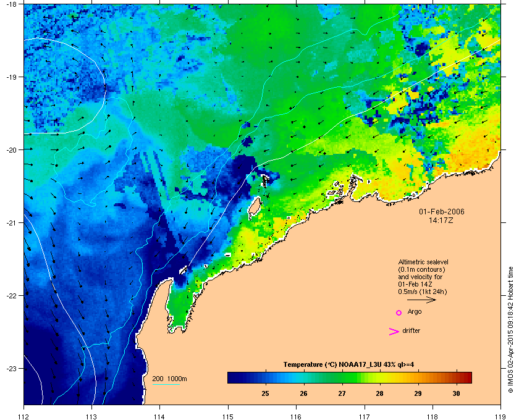This screenshot has height=420, width=519.
Task: Click the latitude label -23
Action: (x=11, y=368)
